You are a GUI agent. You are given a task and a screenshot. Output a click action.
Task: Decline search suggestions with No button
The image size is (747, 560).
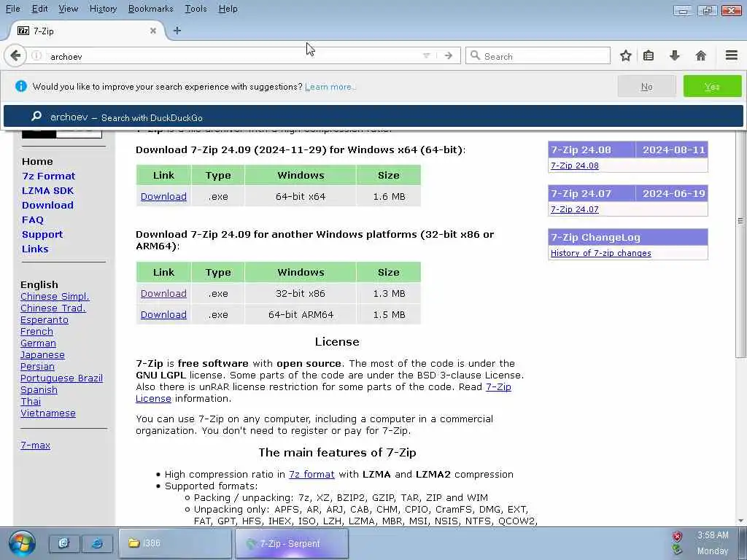click(646, 87)
